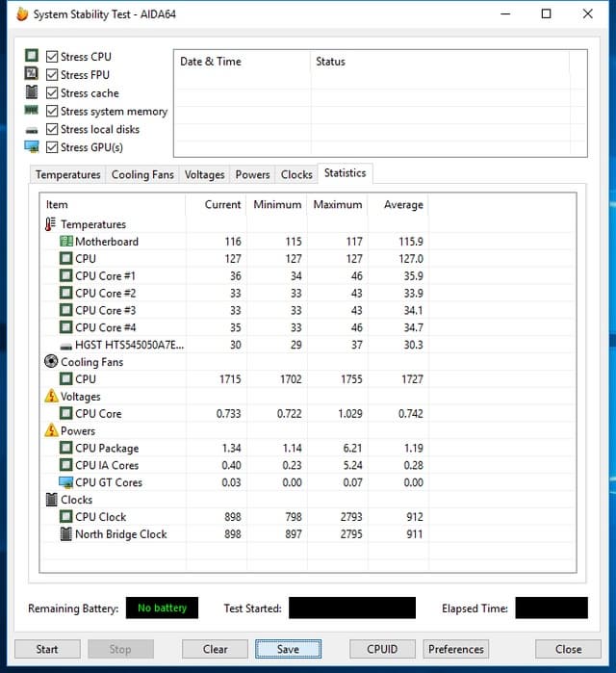This screenshot has width=616, height=673.
Task: Click the CPU IA Cores icon
Action: [66, 465]
